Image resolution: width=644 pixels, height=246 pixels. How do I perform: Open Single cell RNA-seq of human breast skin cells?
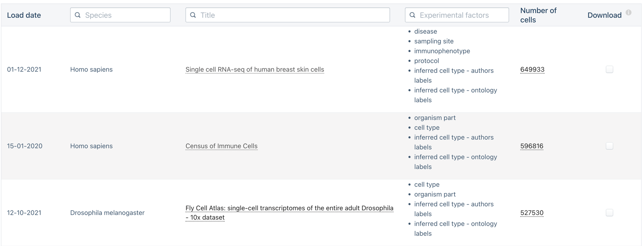pos(255,70)
